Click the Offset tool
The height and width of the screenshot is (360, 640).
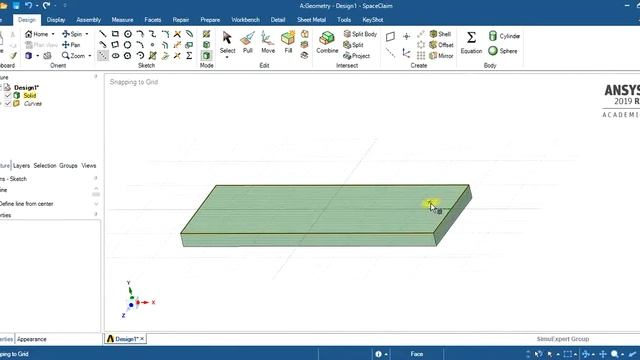(441, 45)
